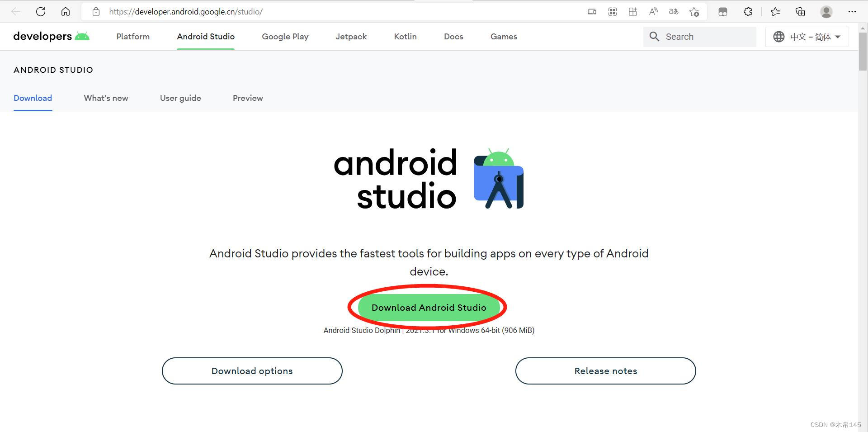The height and width of the screenshot is (432, 868).
Task: Open the browser profile avatar icon
Action: click(x=826, y=12)
